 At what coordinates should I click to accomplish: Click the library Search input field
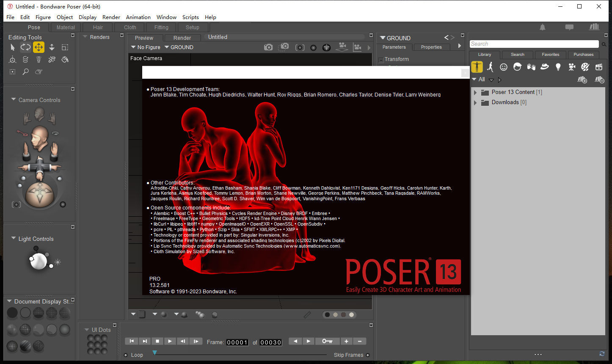pyautogui.click(x=535, y=44)
